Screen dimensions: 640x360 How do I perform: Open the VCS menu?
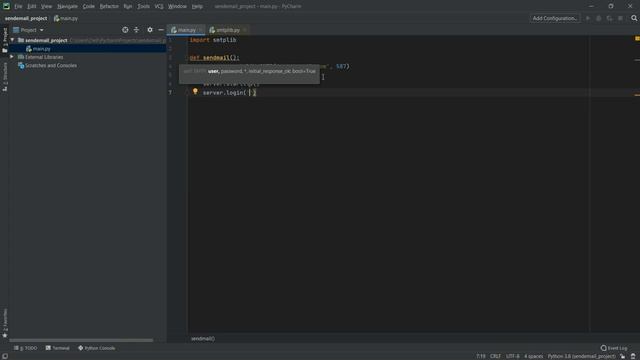coord(159,7)
